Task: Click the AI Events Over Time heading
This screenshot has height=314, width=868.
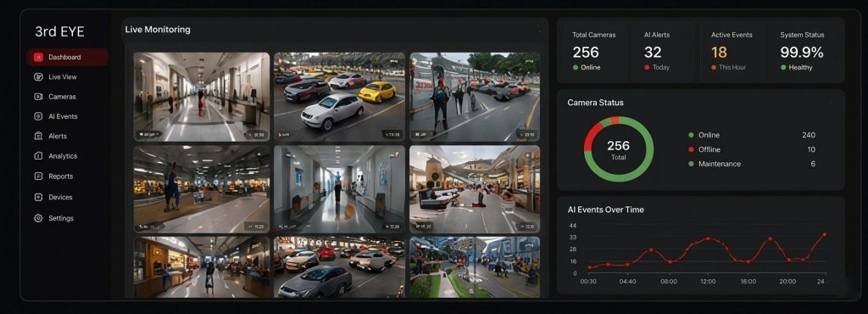Action: click(605, 210)
